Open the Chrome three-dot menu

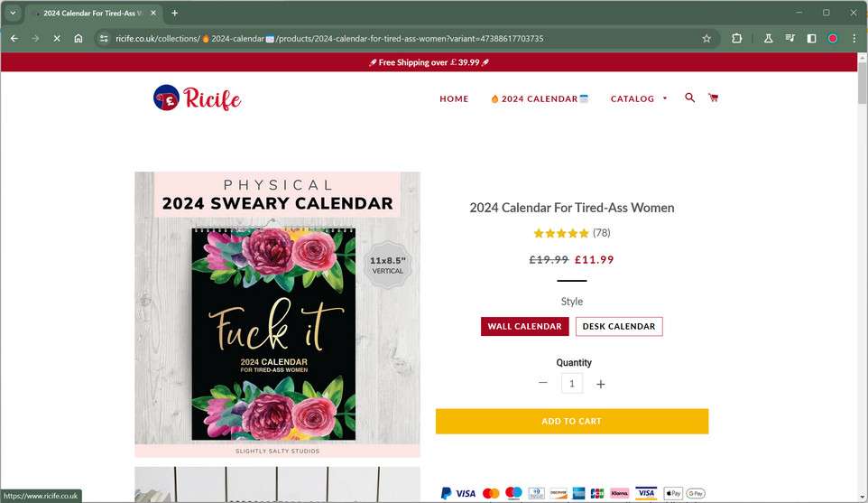(854, 39)
